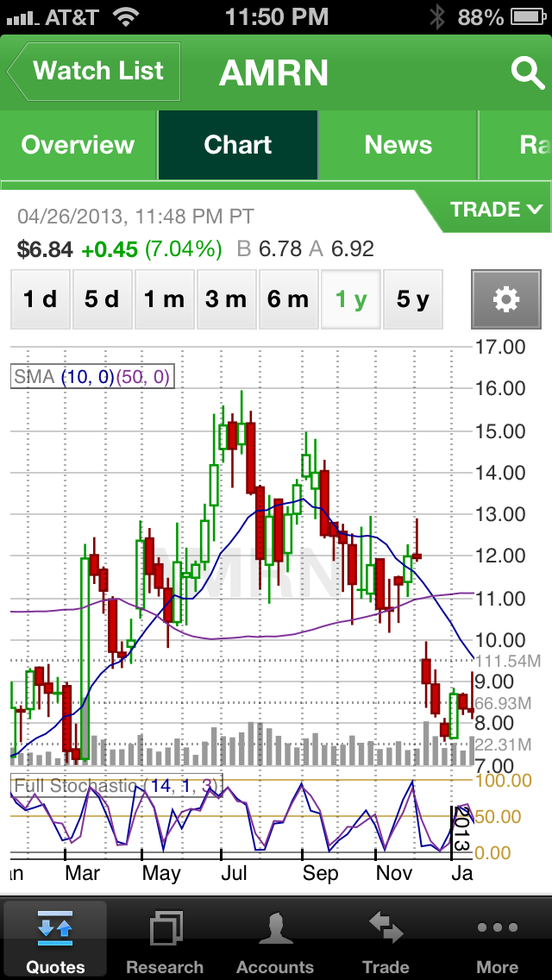Tap the Bluetooth status icon
The image size is (552, 980).
tap(437, 17)
